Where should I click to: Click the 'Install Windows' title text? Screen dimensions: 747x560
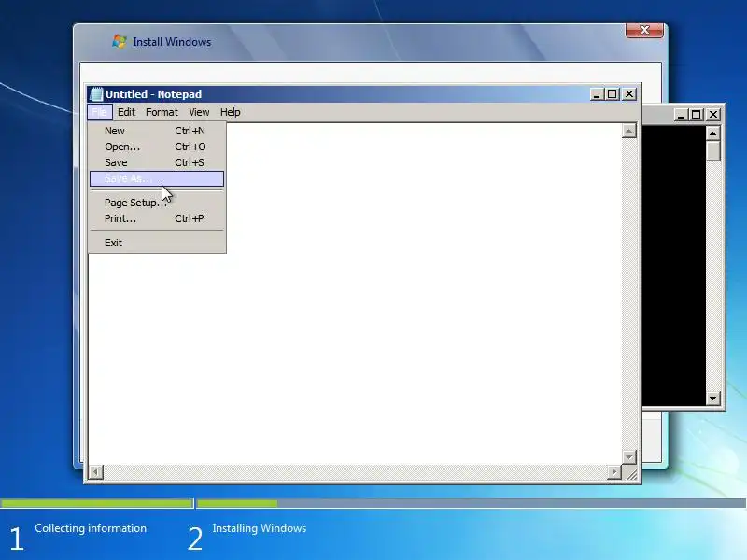click(x=172, y=42)
